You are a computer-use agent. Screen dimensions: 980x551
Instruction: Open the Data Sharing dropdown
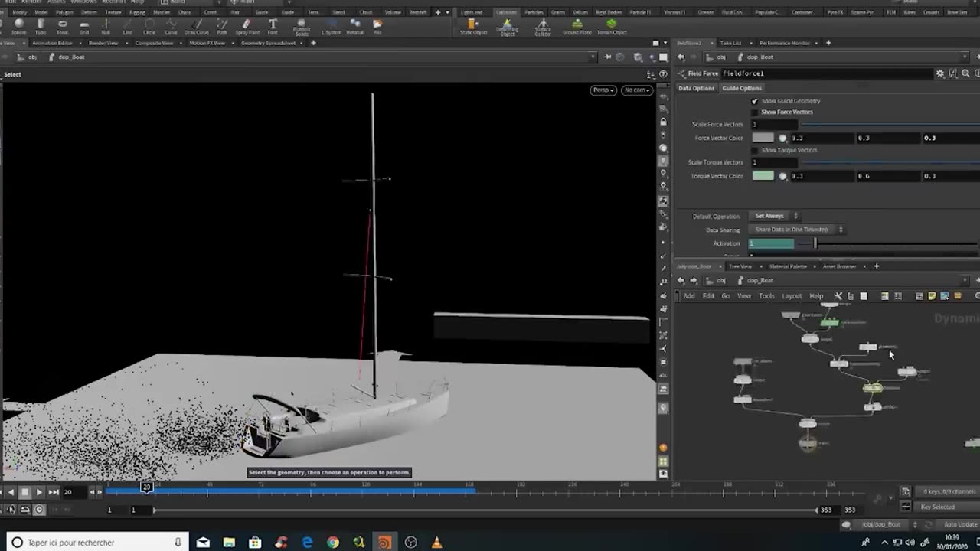point(795,230)
